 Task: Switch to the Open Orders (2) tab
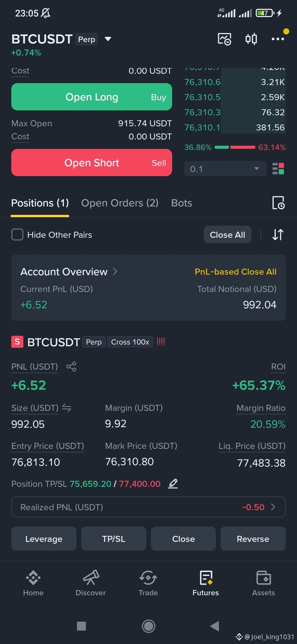click(x=120, y=203)
